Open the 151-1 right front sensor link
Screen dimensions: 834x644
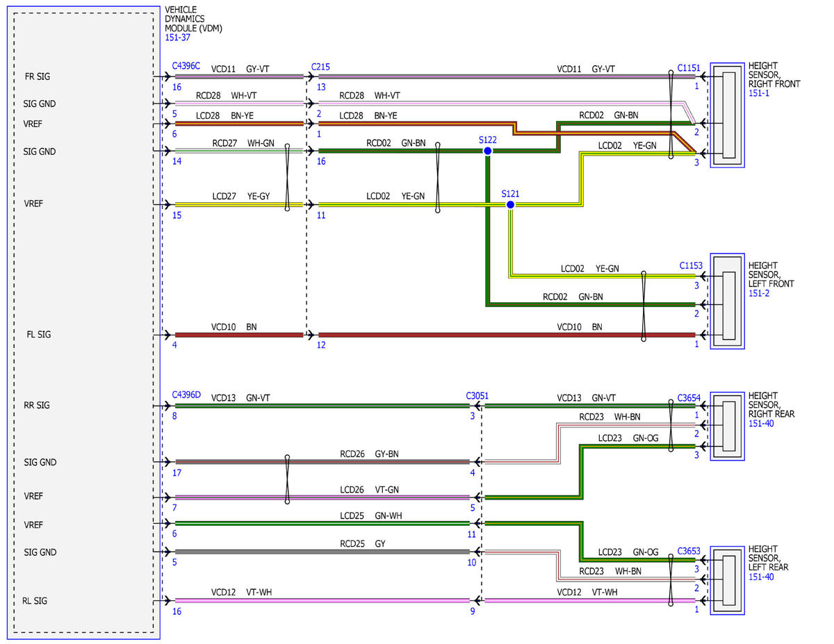tap(759, 93)
